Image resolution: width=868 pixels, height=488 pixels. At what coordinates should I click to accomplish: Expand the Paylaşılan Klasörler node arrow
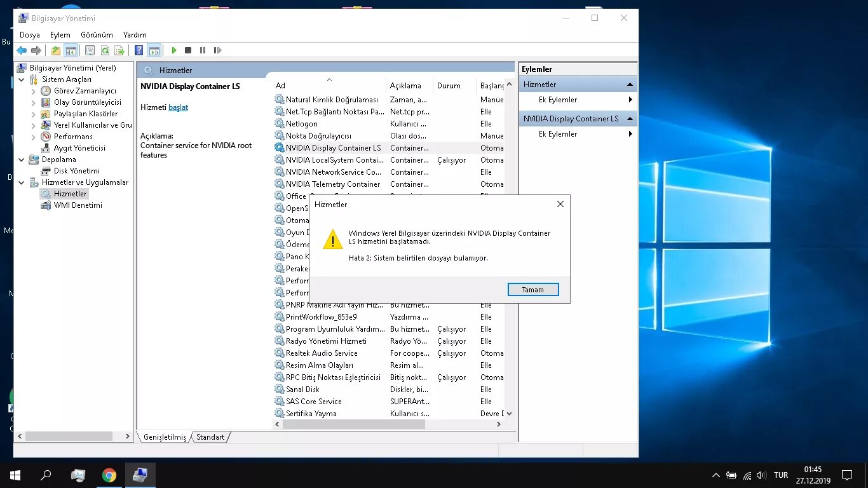33,114
